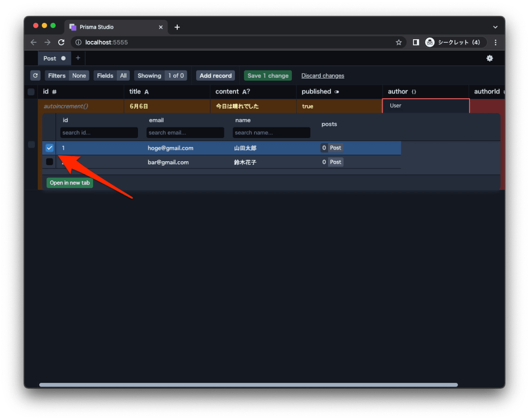Click the published column header

(x=339, y=92)
